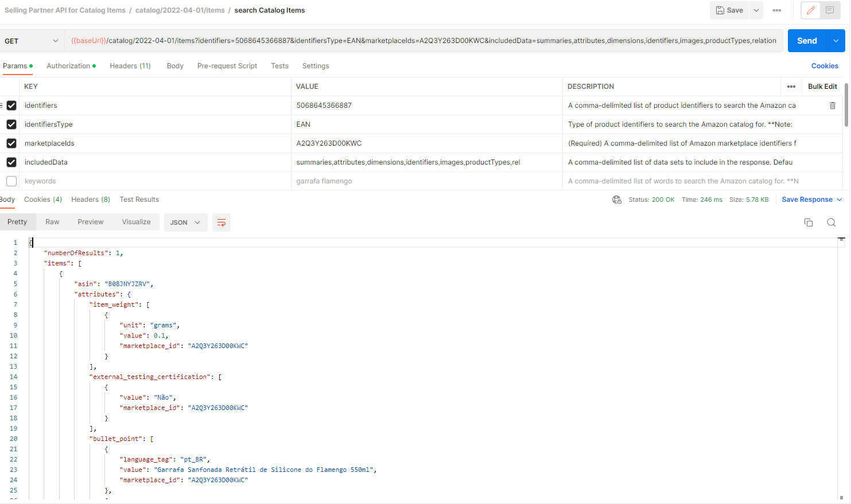Send the request

click(x=807, y=41)
